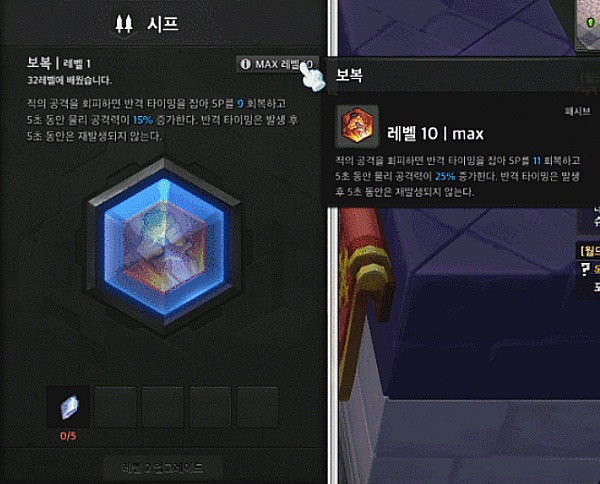600x484 pixels.
Task: Click the 패시브 label in tooltip
Action: [x=578, y=111]
